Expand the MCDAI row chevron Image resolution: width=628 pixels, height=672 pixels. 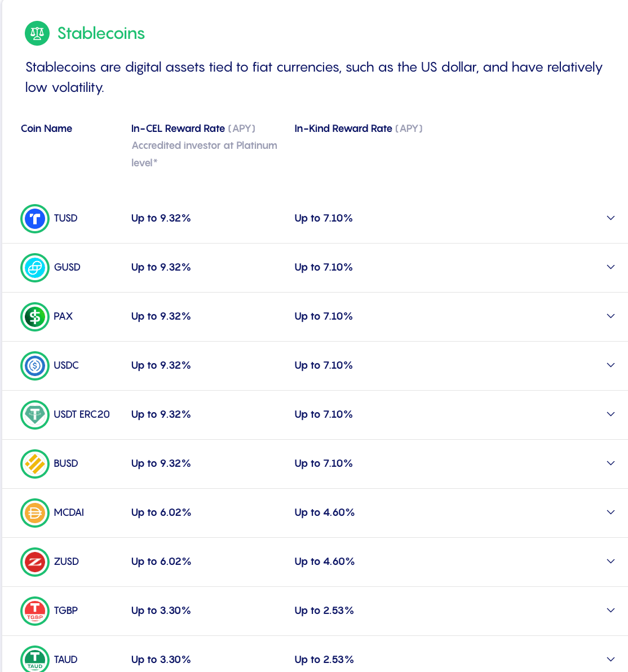pos(611,512)
